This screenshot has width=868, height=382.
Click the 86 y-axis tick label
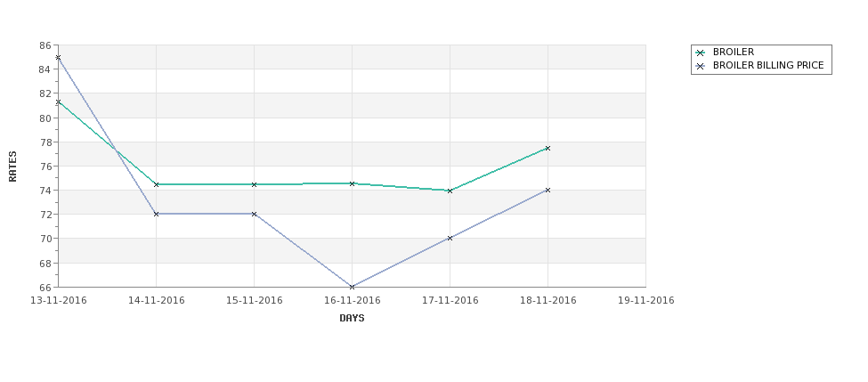click(x=45, y=45)
